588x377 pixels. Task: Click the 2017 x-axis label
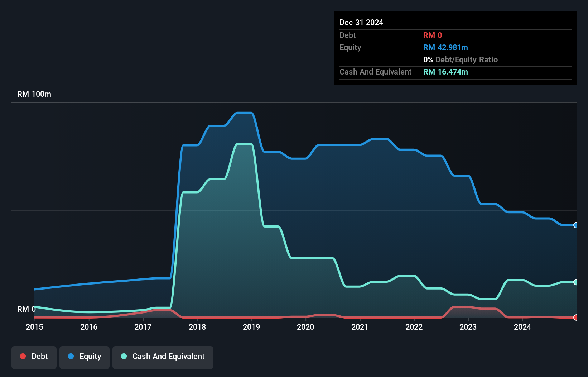[143, 327]
